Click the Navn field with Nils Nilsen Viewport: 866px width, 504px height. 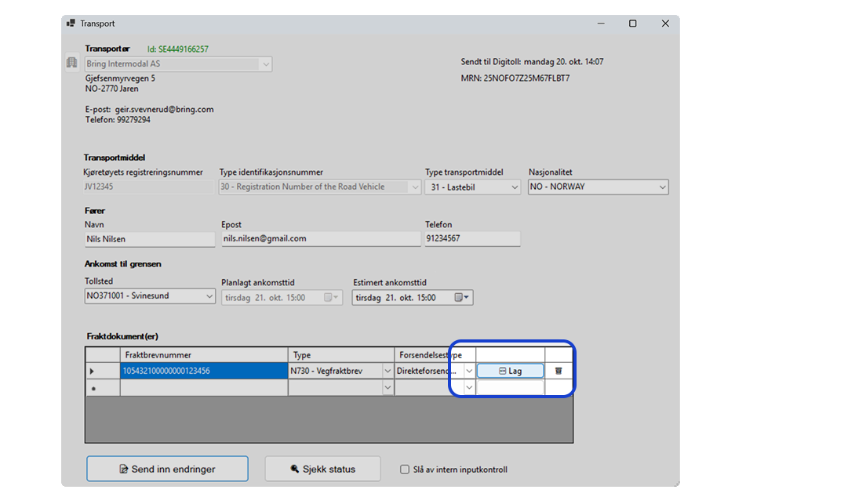pyautogui.click(x=150, y=239)
